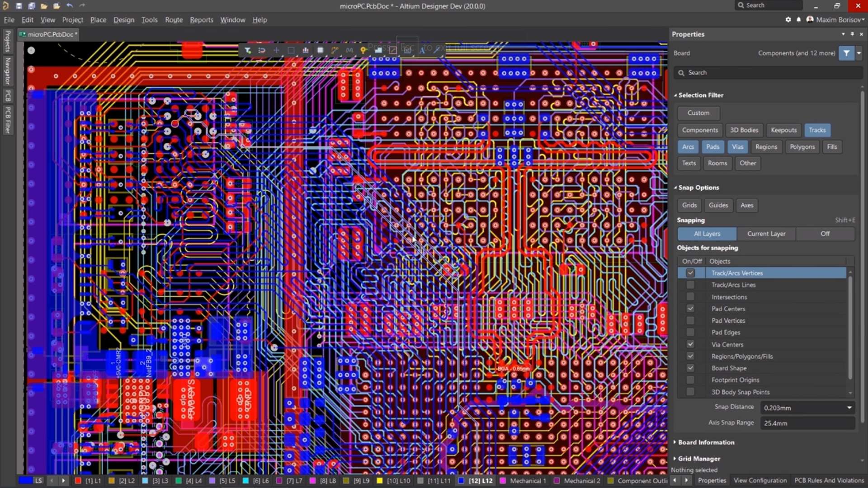Image resolution: width=868 pixels, height=488 pixels.
Task: Click the notifications bell icon
Action: [x=799, y=19]
